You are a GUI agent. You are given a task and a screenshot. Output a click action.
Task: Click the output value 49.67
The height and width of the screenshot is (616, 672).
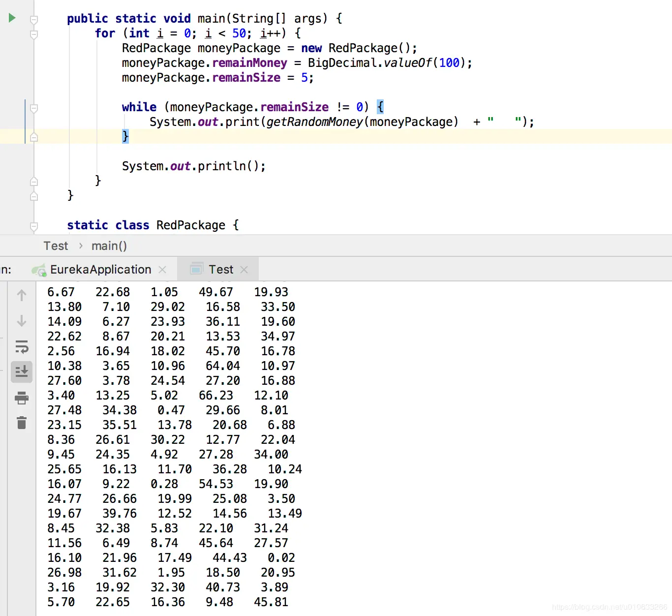216,292
